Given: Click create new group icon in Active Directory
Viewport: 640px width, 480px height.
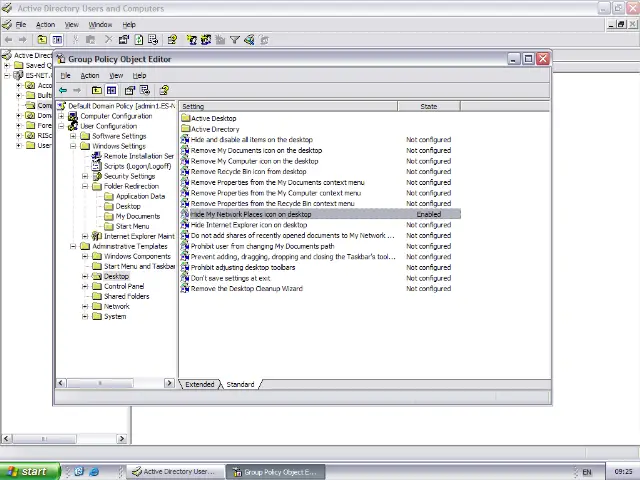Looking at the screenshot, I should click(x=206, y=40).
